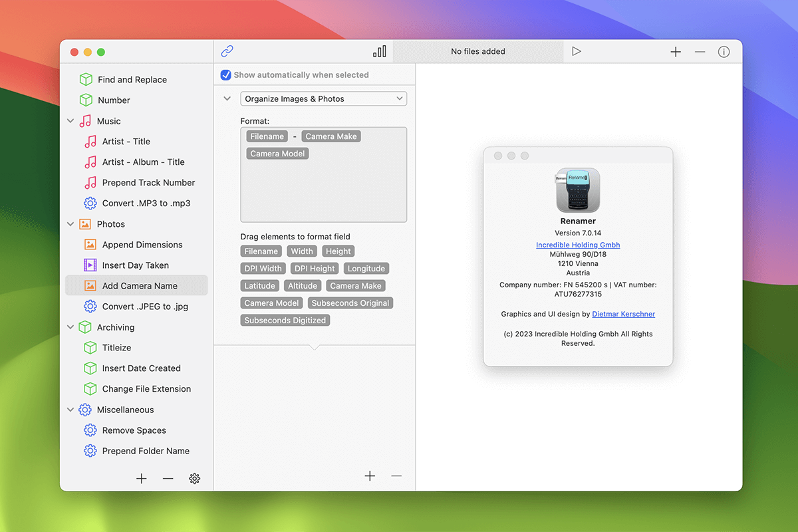Open the Dietmar Kerschner link
The image size is (798, 532).
coord(624,314)
